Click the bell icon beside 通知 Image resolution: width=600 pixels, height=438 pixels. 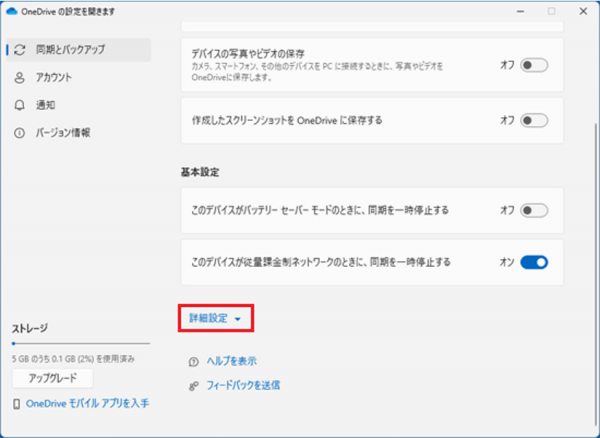20,104
